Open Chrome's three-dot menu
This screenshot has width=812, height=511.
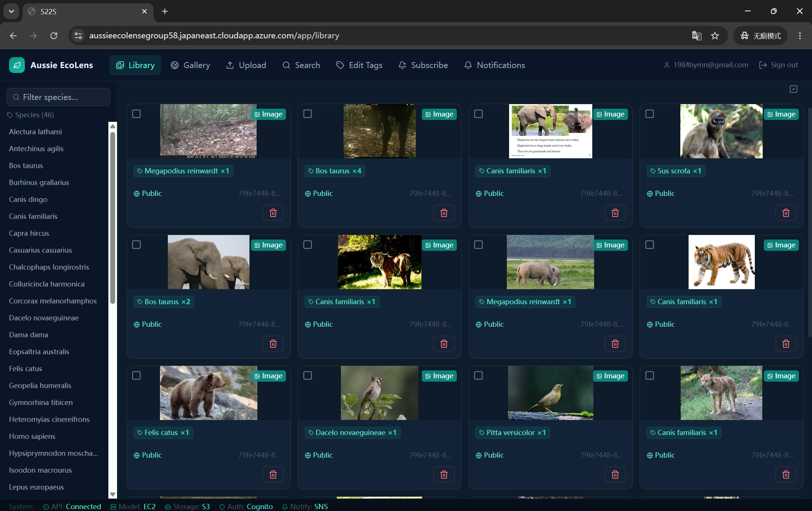[x=800, y=36]
